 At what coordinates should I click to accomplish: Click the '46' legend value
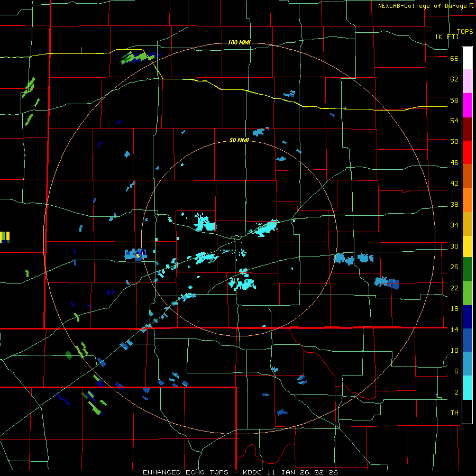(454, 163)
